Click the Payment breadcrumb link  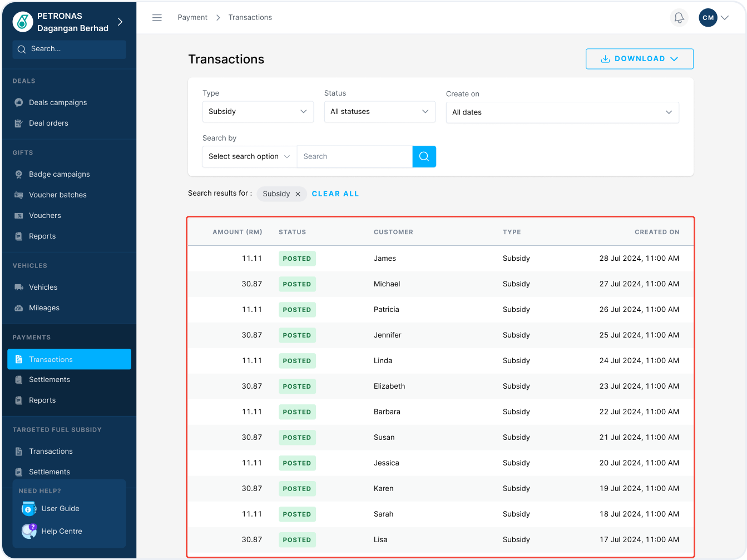pos(192,18)
